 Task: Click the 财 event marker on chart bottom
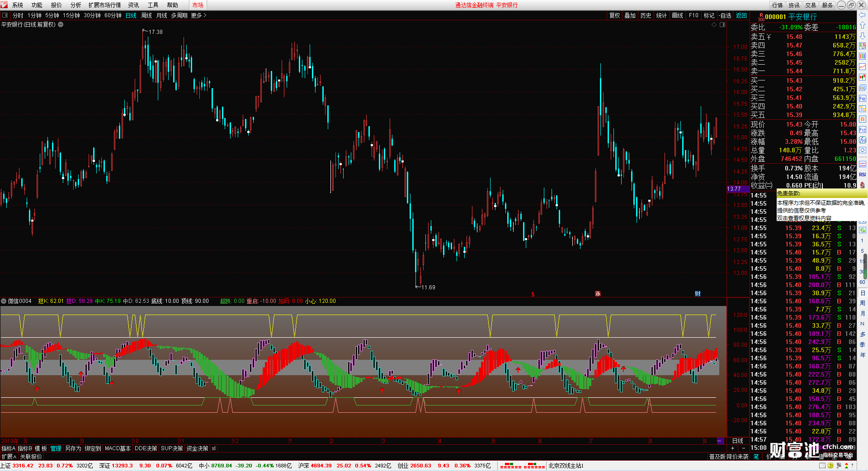click(x=698, y=294)
